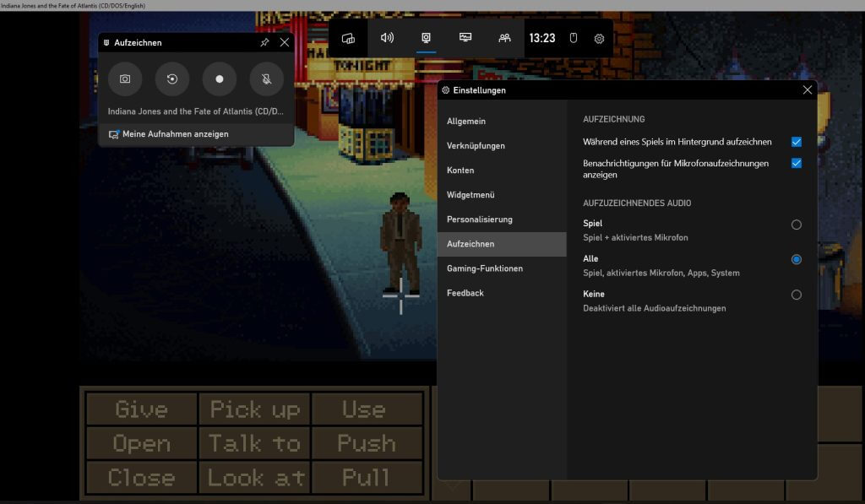Screen dimensions: 865x504
Task: Toggle the microphone while recording
Action: (266, 79)
